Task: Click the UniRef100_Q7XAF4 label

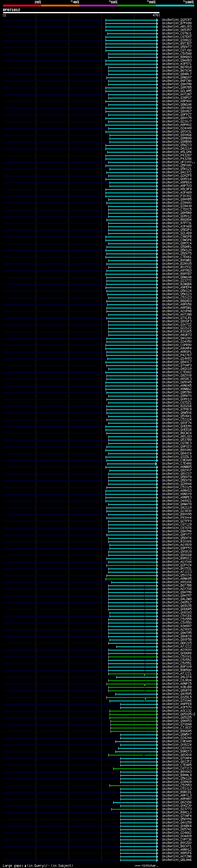Action: (x=176, y=815)
